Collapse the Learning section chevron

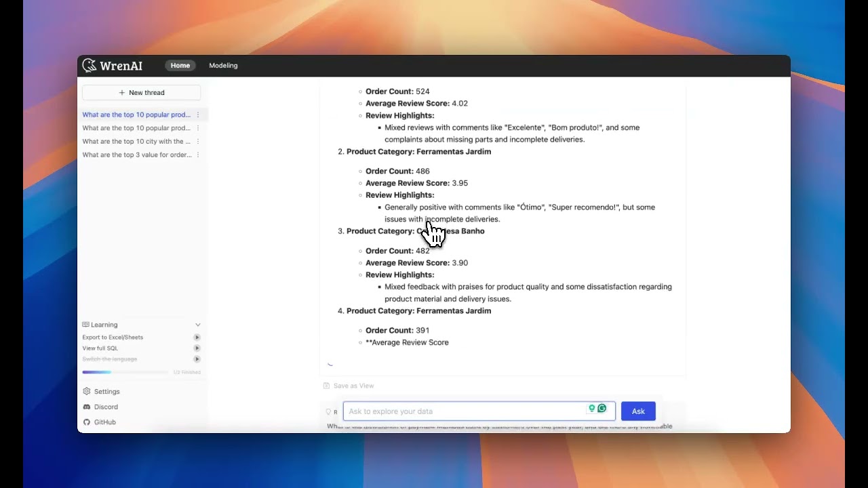(197, 325)
